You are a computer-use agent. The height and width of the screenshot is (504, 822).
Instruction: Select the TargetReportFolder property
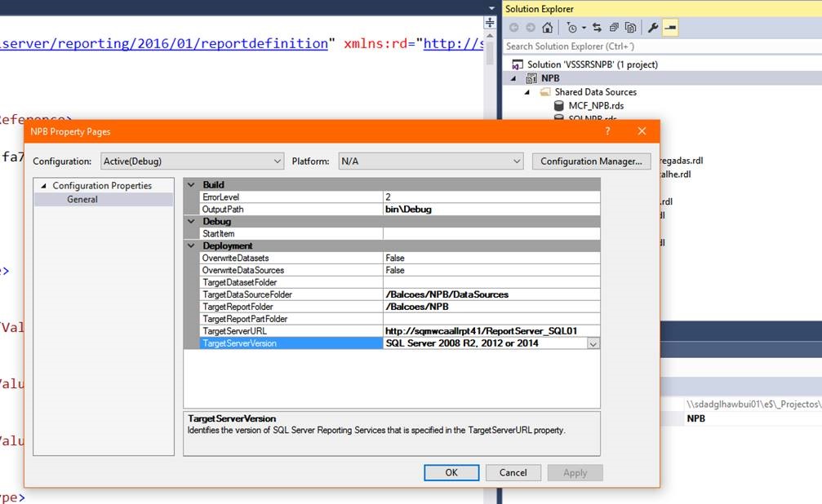click(291, 307)
